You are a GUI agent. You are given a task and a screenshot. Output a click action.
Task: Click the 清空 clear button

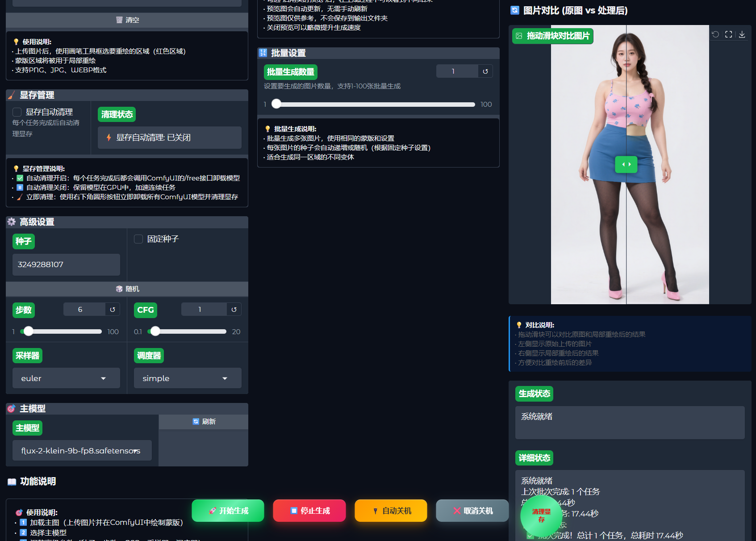[x=127, y=19]
